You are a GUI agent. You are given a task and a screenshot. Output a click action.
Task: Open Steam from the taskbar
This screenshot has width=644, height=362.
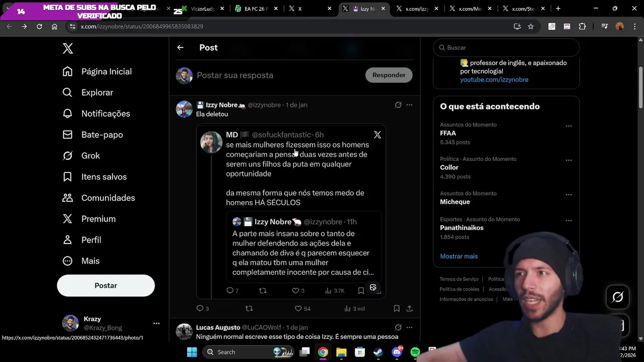point(378,352)
